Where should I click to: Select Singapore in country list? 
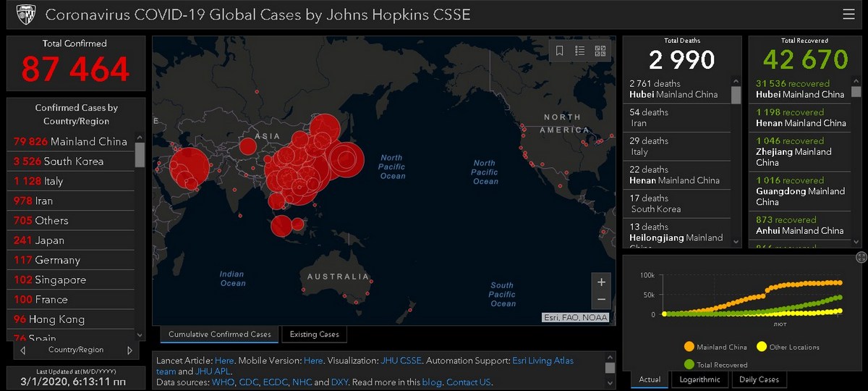71,279
